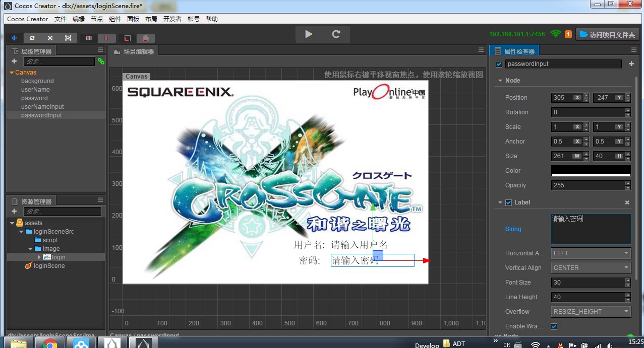Collapse the Label component section arrow
Screen dimensions: 644x348
click(500, 202)
